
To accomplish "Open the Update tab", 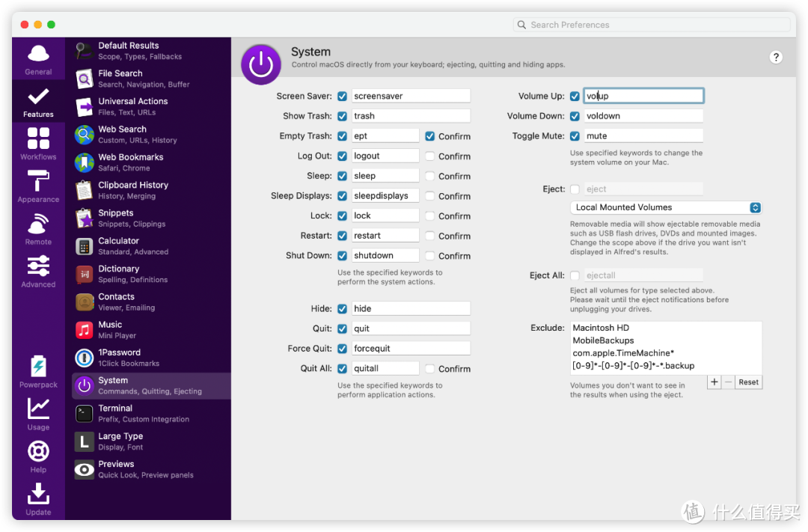I will point(38,500).
